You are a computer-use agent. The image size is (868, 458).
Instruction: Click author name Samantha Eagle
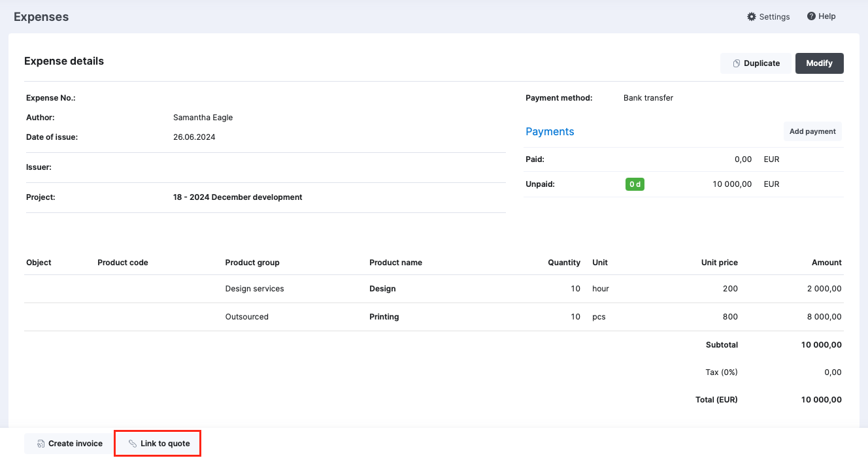pyautogui.click(x=203, y=118)
